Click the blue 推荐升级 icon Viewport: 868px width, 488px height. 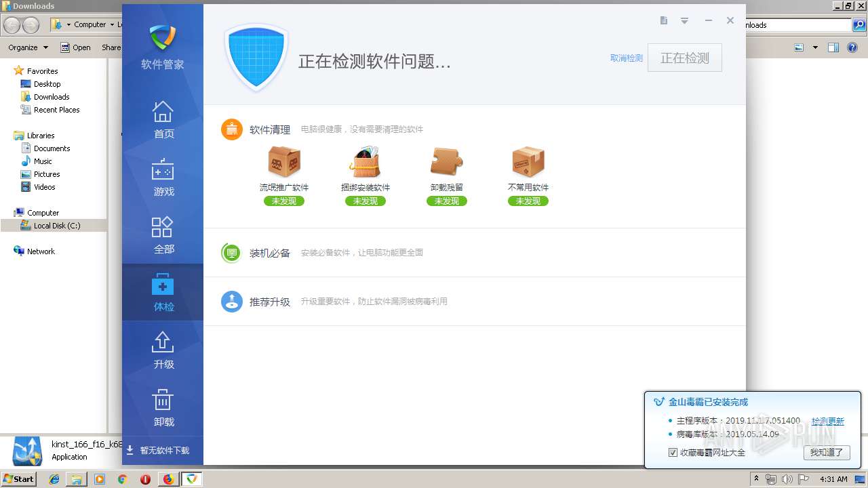(x=232, y=302)
